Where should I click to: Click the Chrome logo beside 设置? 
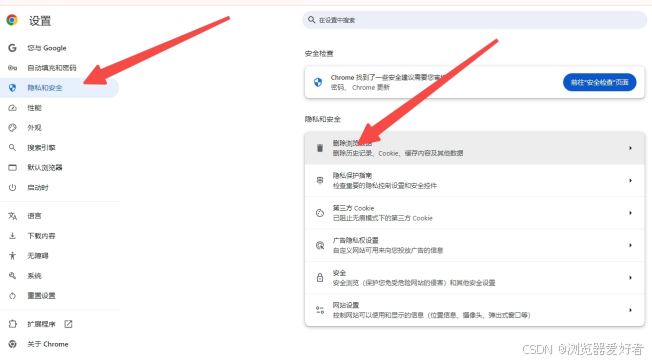(12, 20)
